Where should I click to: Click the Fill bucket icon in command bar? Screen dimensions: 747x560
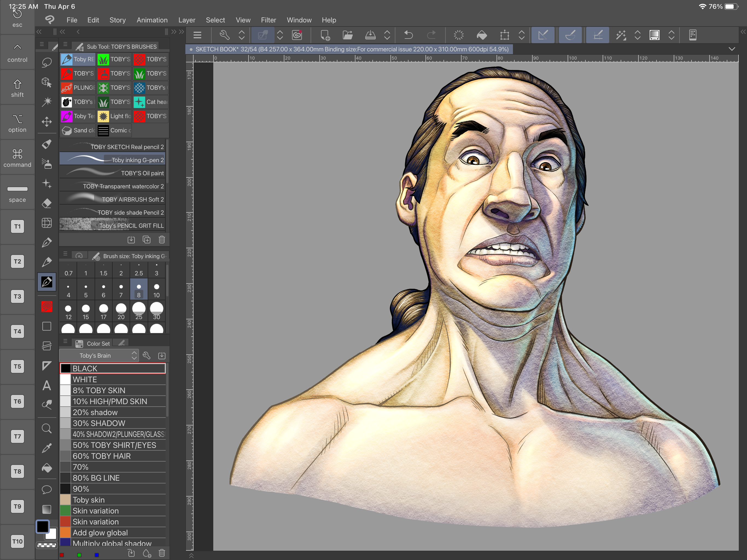coord(482,35)
